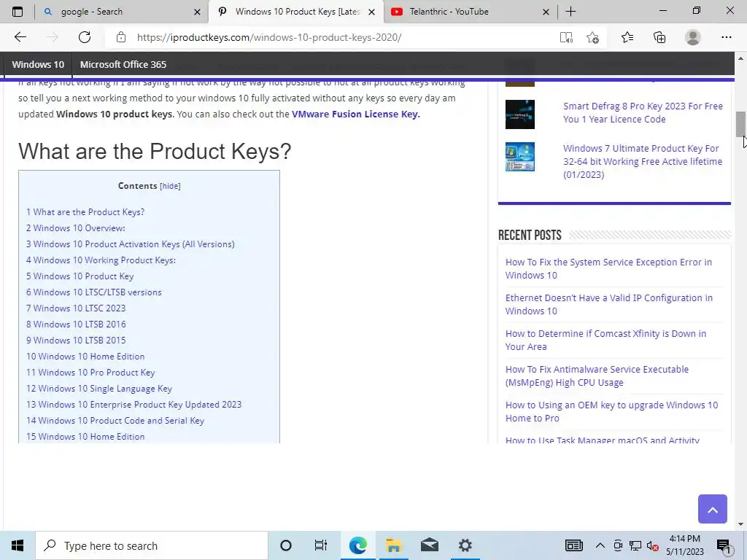Open the Windows 7 Ultimate article thumbnail
The image size is (747, 560).
[x=519, y=157]
